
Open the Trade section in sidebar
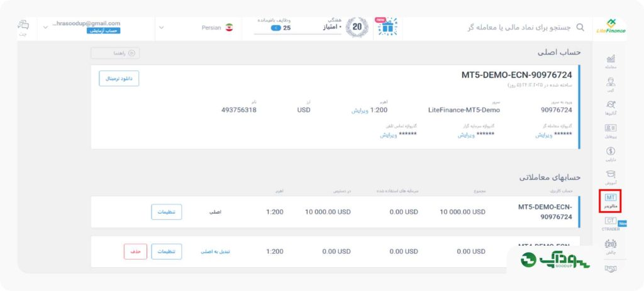coord(610,62)
